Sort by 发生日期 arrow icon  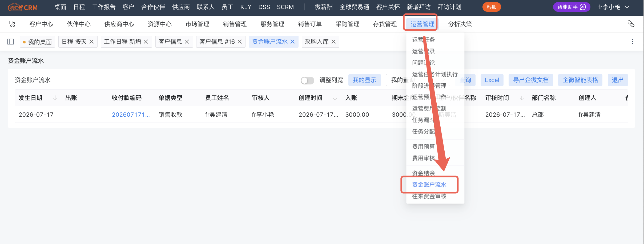(x=55, y=98)
